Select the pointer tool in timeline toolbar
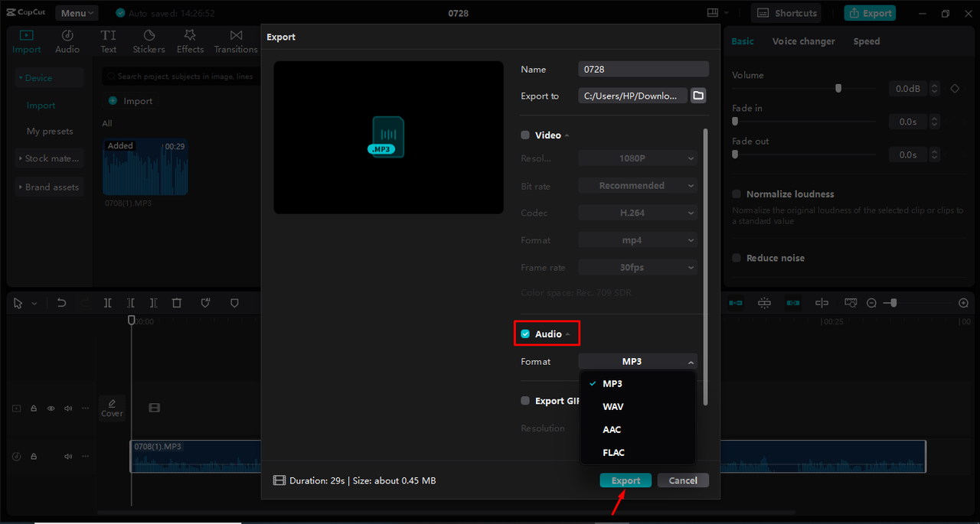 (18, 303)
